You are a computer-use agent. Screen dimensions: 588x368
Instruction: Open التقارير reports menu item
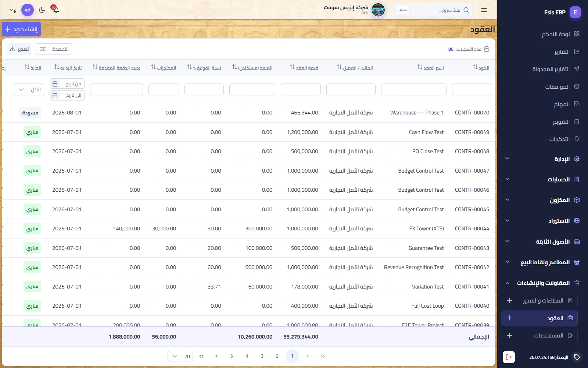pyautogui.click(x=567, y=52)
